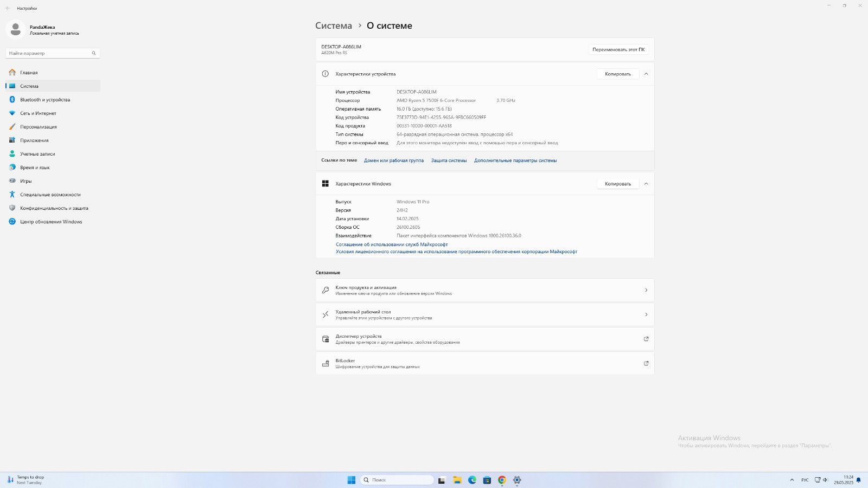Copy device specifications with Копировать
The height and width of the screenshot is (488, 868).
[618, 74]
